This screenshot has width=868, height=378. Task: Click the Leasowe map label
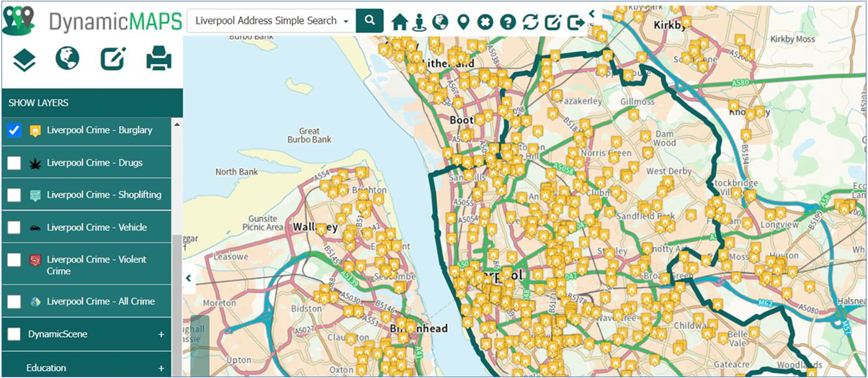tap(232, 256)
